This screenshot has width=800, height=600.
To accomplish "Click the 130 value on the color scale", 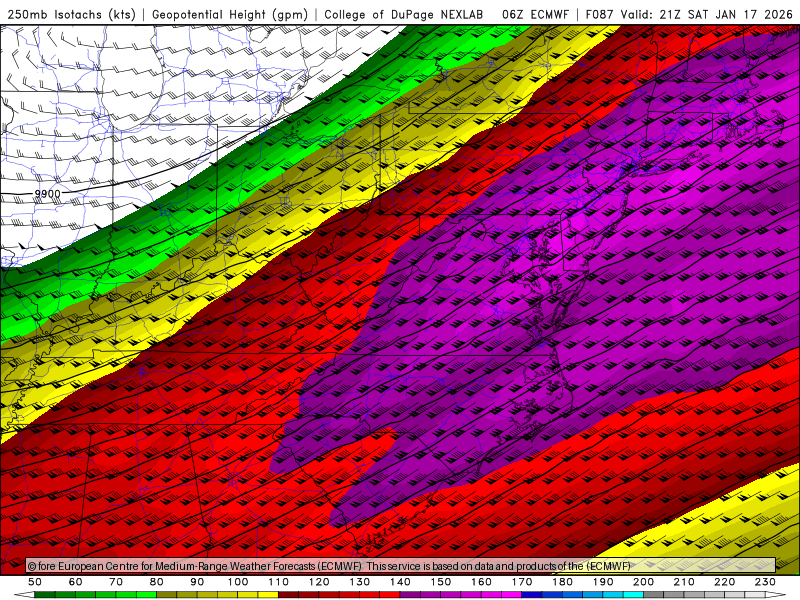I will click(x=360, y=582).
